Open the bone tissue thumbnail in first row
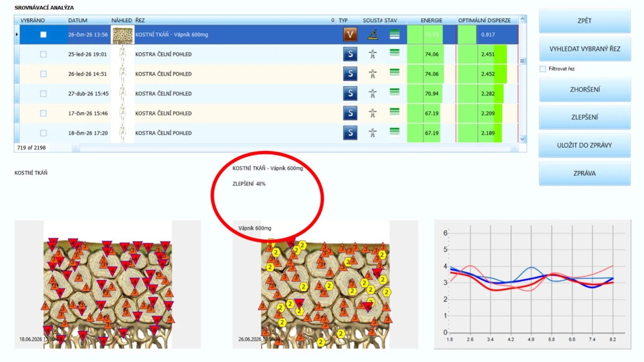Screen dimensions: 644x362 click(x=122, y=35)
